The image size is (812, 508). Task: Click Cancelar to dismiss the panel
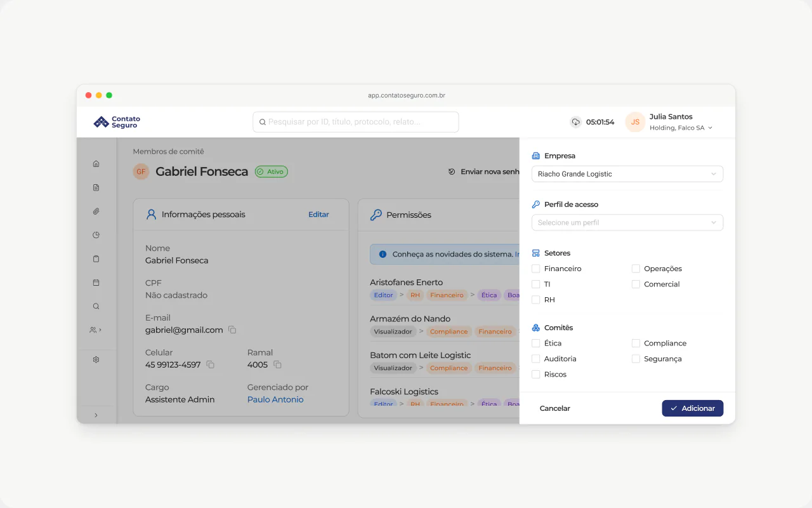[555, 408]
